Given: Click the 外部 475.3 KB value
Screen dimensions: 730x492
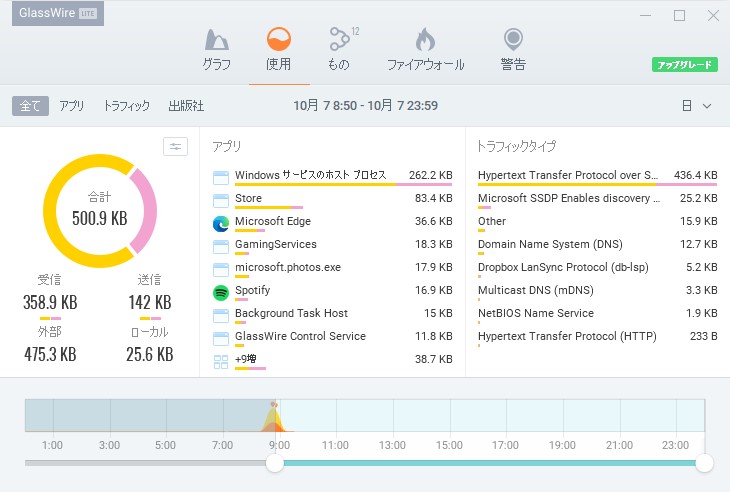Looking at the screenshot, I should coord(50,355).
